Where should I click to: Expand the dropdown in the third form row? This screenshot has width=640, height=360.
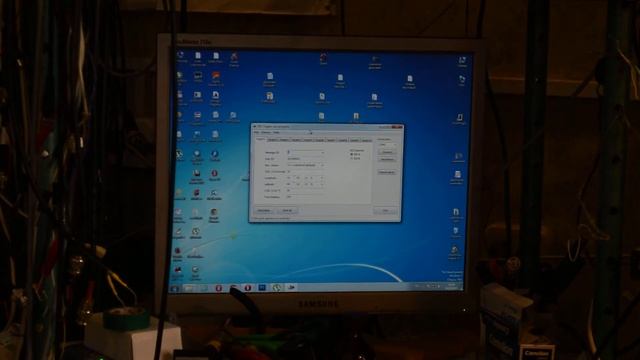tap(322, 165)
